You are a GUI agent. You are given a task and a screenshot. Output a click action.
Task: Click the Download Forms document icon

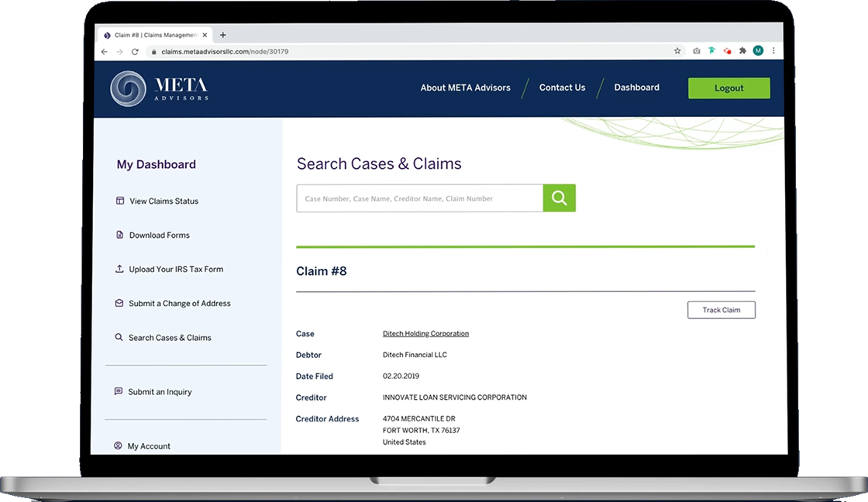coord(119,235)
